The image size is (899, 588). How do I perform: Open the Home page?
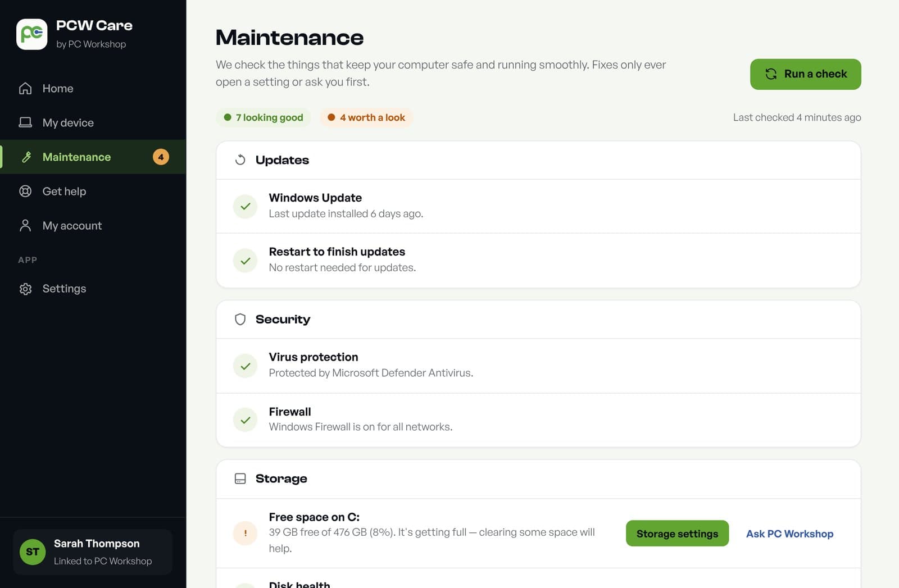point(93,89)
